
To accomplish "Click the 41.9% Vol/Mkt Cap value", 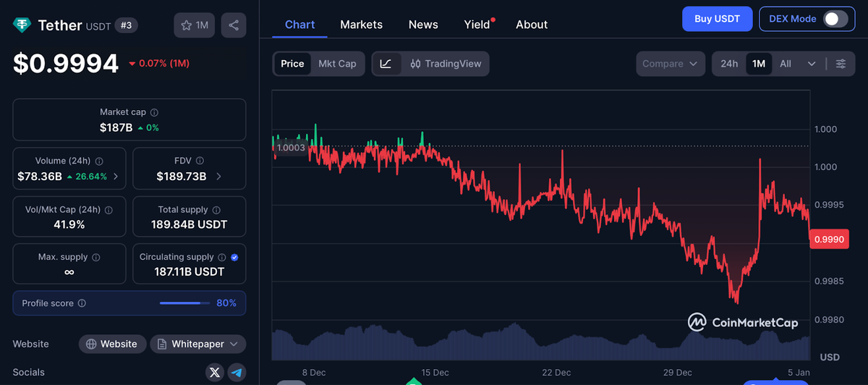I will (x=69, y=224).
